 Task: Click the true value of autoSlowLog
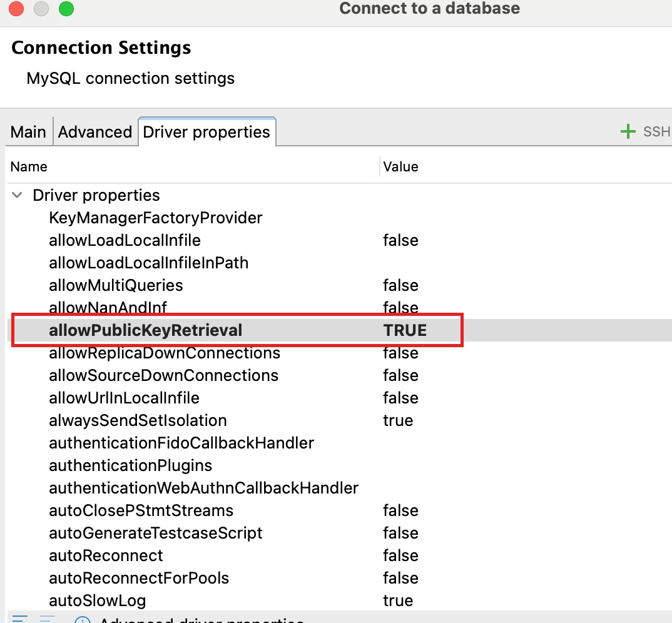(398, 600)
